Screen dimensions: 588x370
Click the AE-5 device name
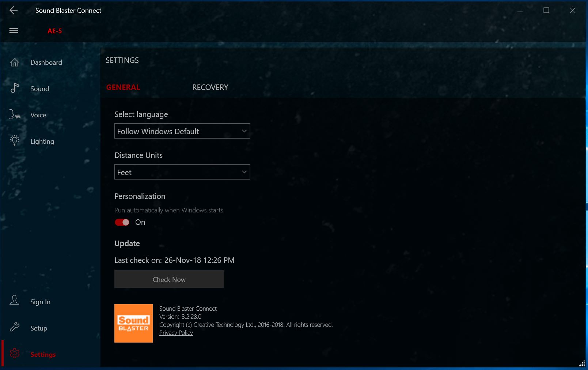[x=55, y=31]
